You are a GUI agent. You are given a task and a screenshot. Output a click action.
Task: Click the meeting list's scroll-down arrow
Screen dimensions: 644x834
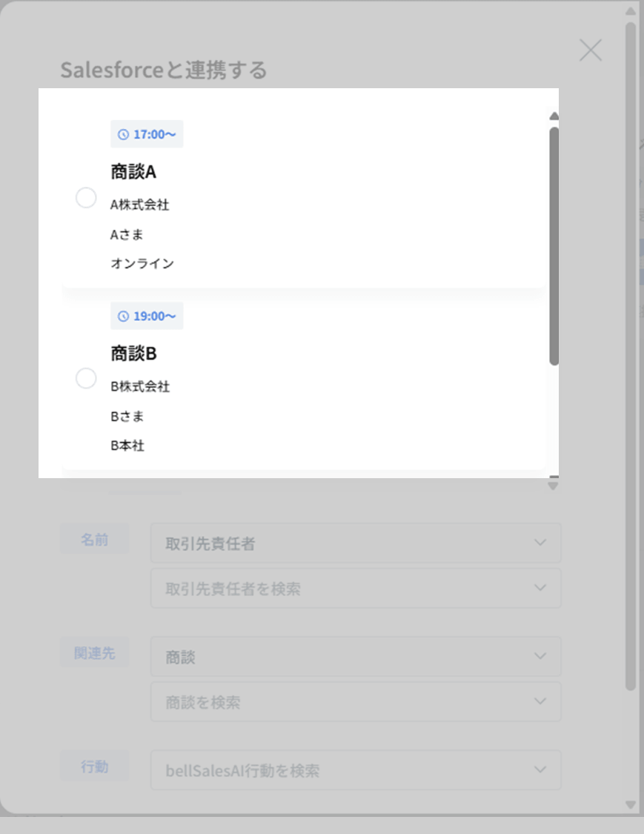click(x=554, y=486)
